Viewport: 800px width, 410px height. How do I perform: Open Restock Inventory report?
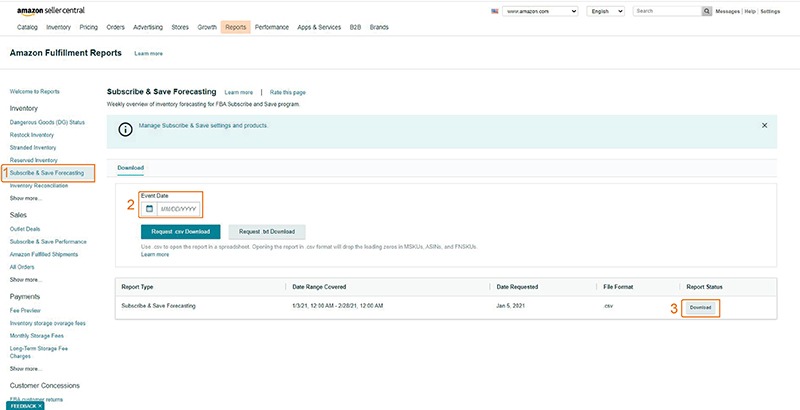[32, 135]
